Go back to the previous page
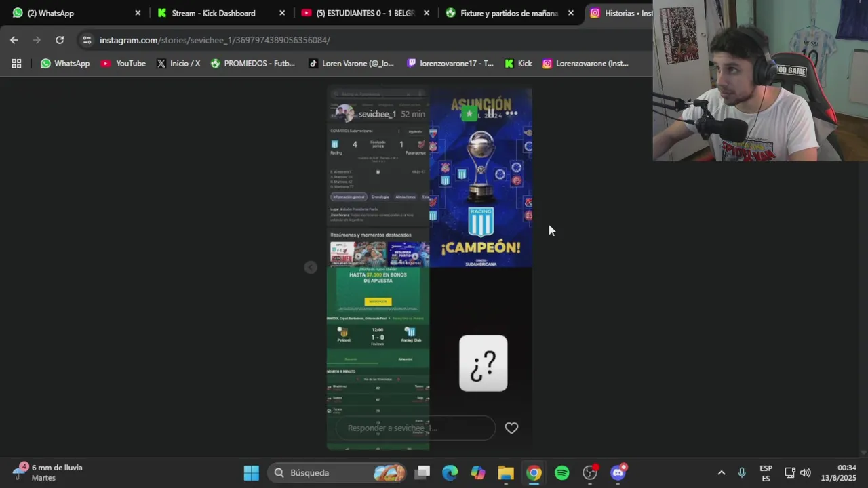The width and height of the screenshot is (868, 488). point(14,40)
